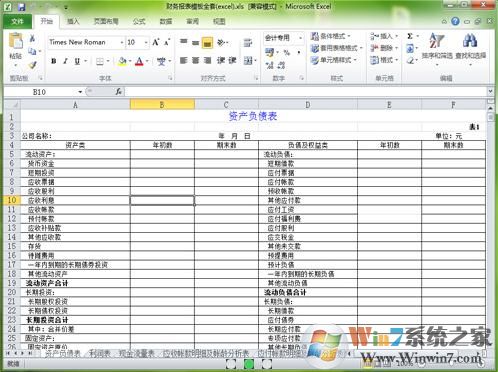Screen dimensions: 498x372
Task: Click the fill color paint bucket icon
Action: point(122,61)
